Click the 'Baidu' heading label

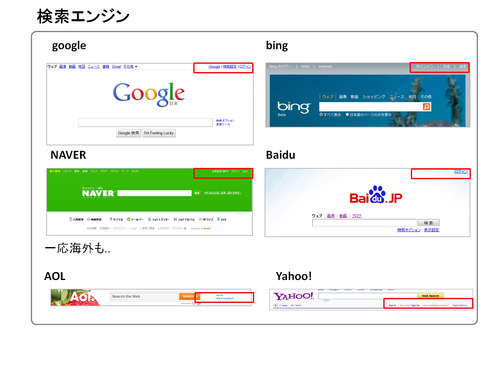(x=281, y=155)
